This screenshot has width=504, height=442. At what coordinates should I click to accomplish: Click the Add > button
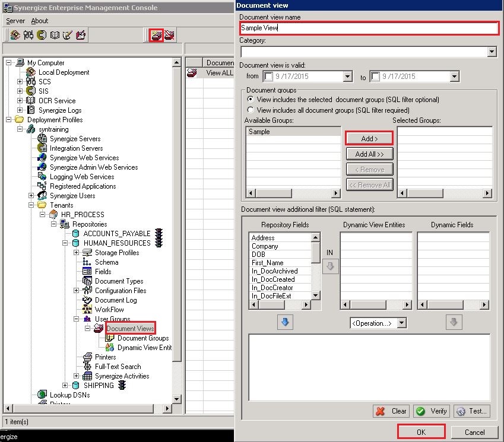click(369, 138)
